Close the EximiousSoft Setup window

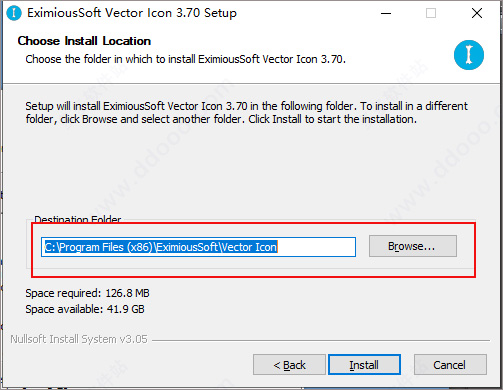tap(477, 13)
